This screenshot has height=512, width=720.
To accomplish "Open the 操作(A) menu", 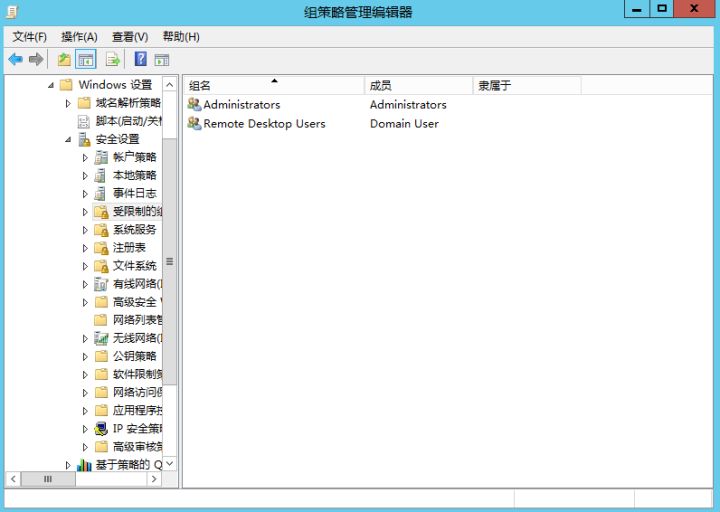I will (x=79, y=37).
